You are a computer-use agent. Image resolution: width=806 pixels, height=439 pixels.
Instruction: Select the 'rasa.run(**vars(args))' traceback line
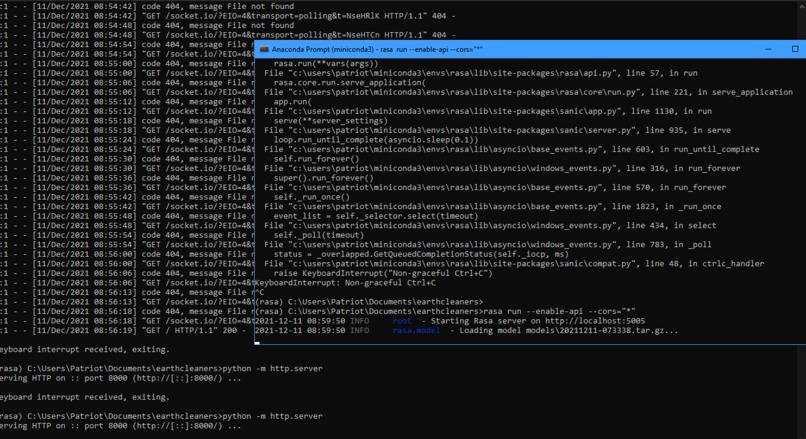325,64
